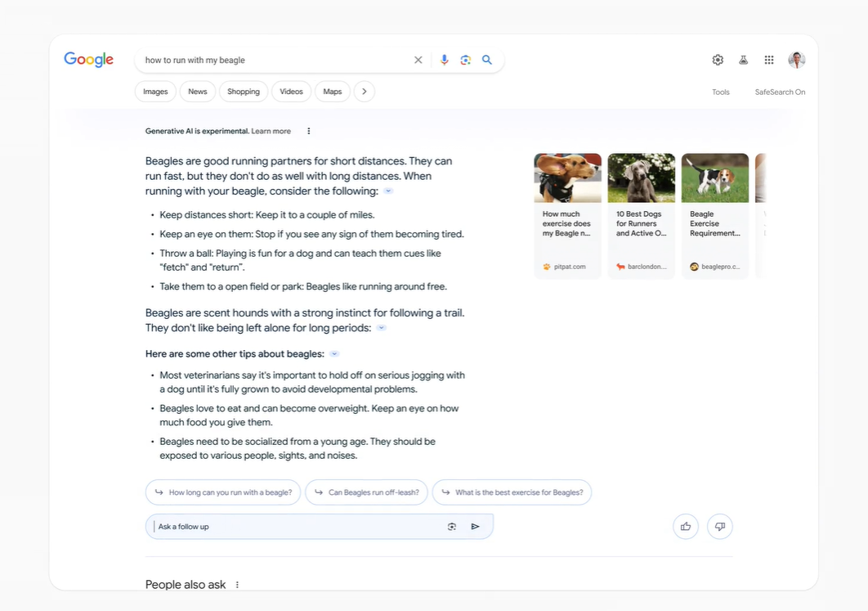Expand details about beagle running distances
This screenshot has height=611, width=868.
click(388, 191)
